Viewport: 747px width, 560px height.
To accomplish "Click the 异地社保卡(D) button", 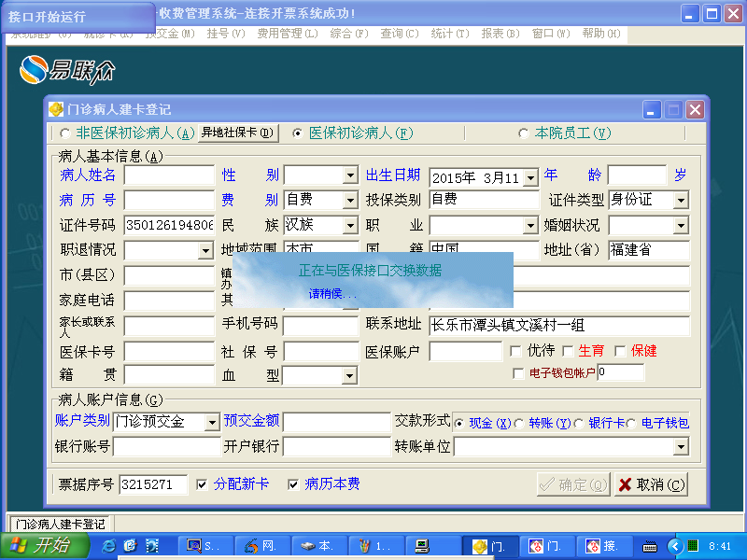I will pyautogui.click(x=238, y=133).
